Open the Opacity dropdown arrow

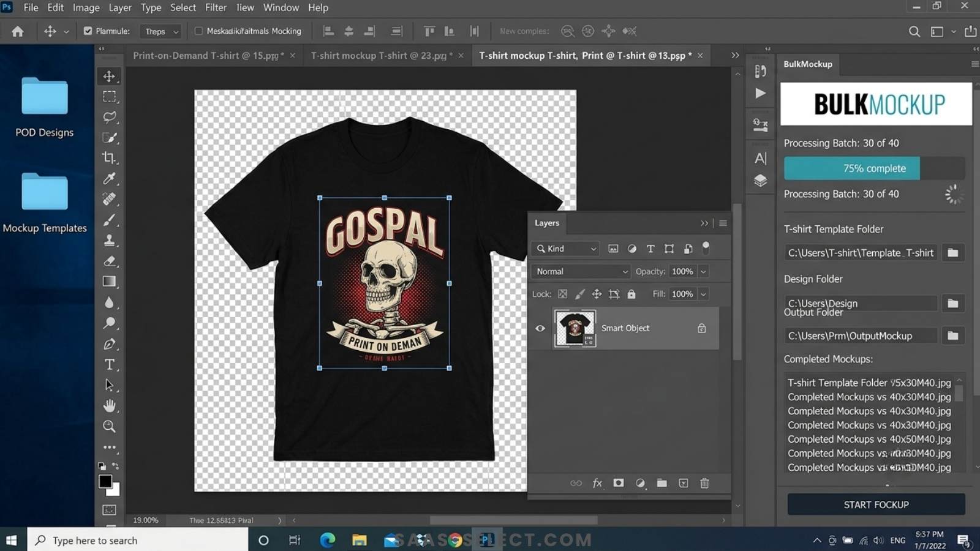coord(703,271)
